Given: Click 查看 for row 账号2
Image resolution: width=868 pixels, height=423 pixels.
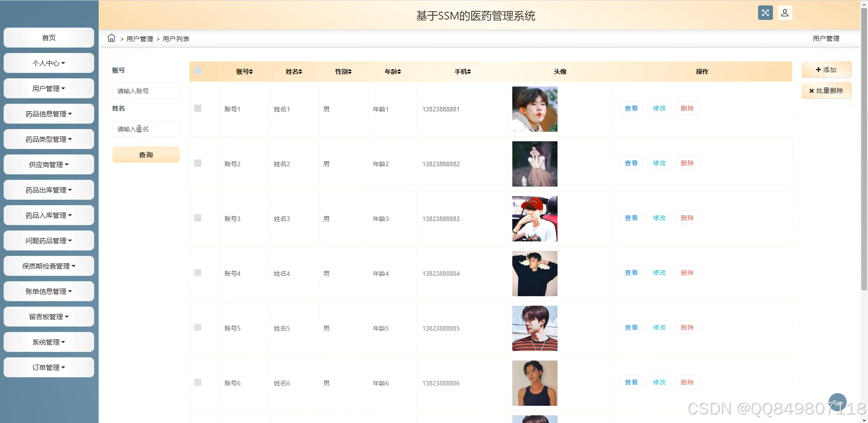Looking at the screenshot, I should [631, 163].
